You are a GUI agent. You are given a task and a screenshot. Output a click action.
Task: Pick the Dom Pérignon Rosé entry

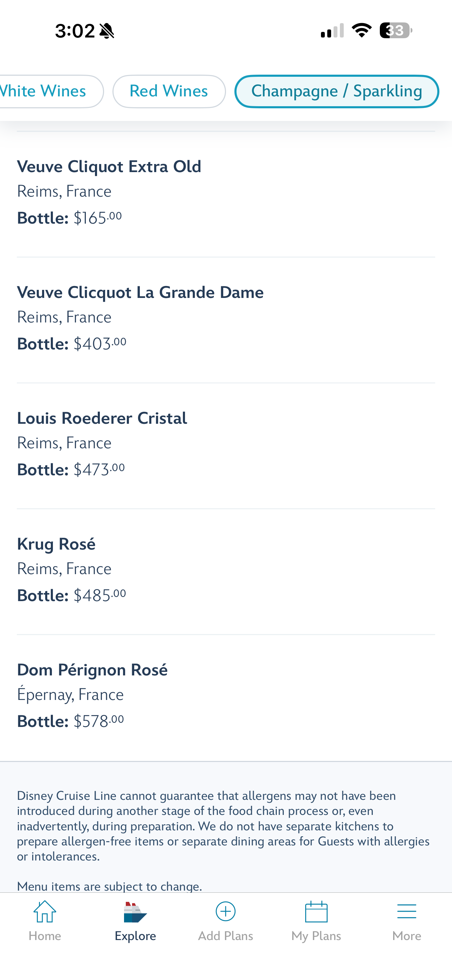coord(93,670)
